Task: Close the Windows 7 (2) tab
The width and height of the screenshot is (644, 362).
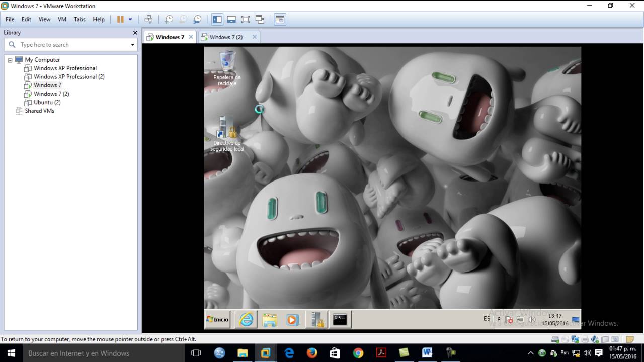Action: [x=255, y=37]
